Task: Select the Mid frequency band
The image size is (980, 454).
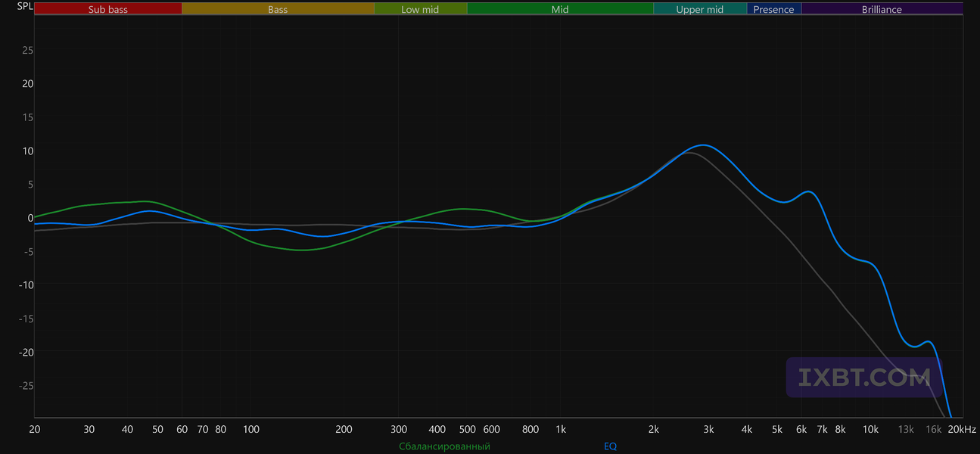Action: 560,9
